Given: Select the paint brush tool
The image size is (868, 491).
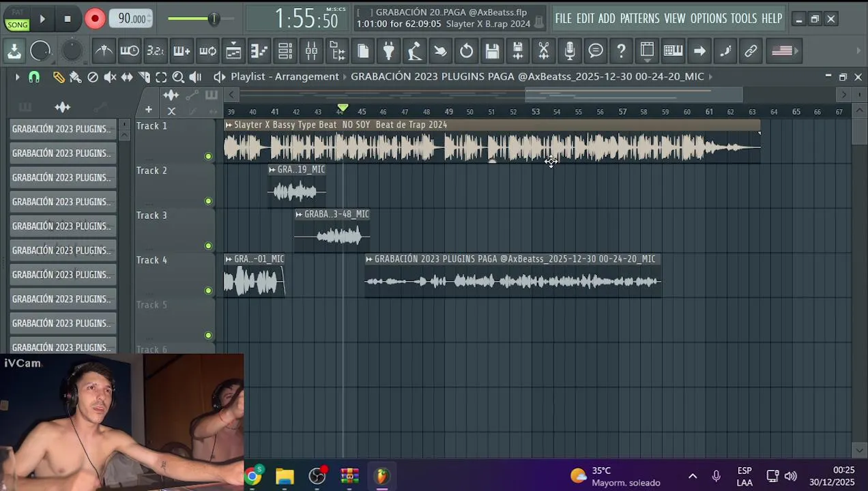Looking at the screenshot, I should click(76, 77).
